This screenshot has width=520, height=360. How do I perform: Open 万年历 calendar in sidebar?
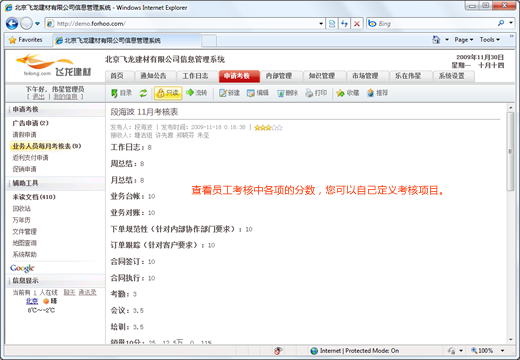[x=21, y=220]
